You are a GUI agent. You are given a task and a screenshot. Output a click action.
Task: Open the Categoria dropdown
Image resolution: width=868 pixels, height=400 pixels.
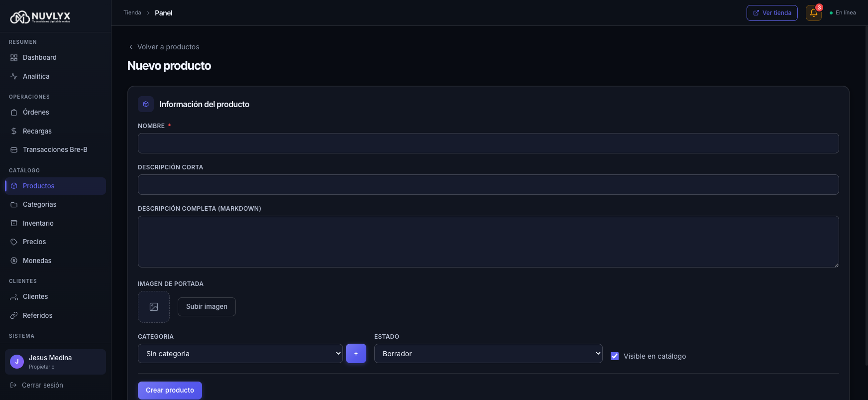pyautogui.click(x=240, y=354)
